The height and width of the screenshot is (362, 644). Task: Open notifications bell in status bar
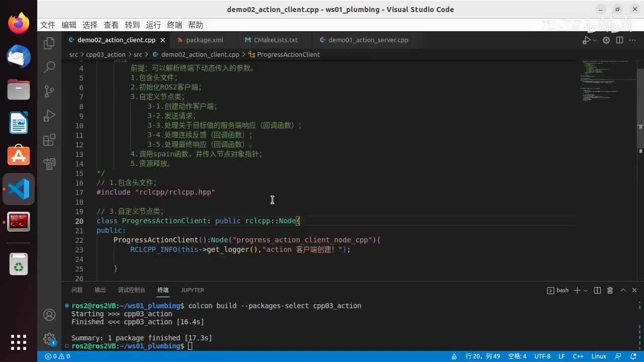[x=633, y=356]
